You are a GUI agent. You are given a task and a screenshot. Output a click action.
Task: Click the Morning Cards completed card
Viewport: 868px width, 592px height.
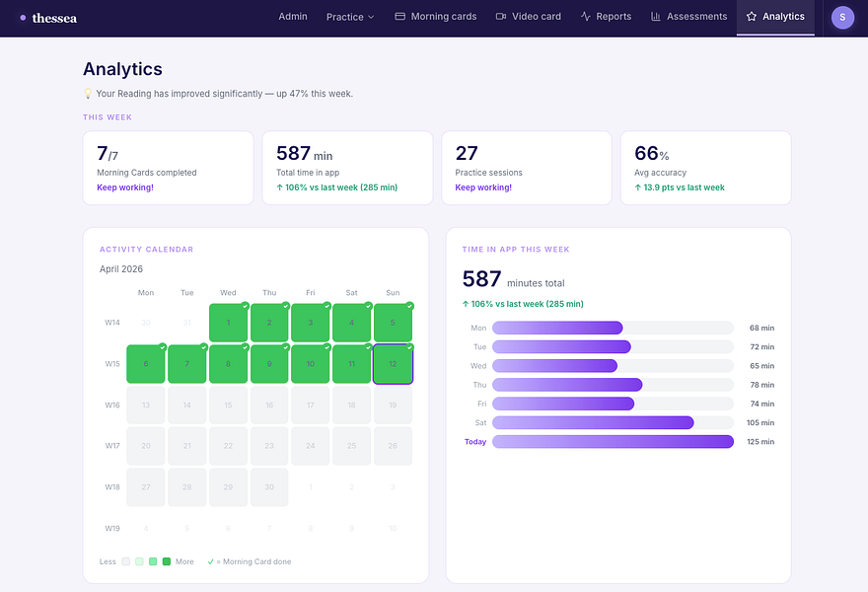(x=169, y=168)
